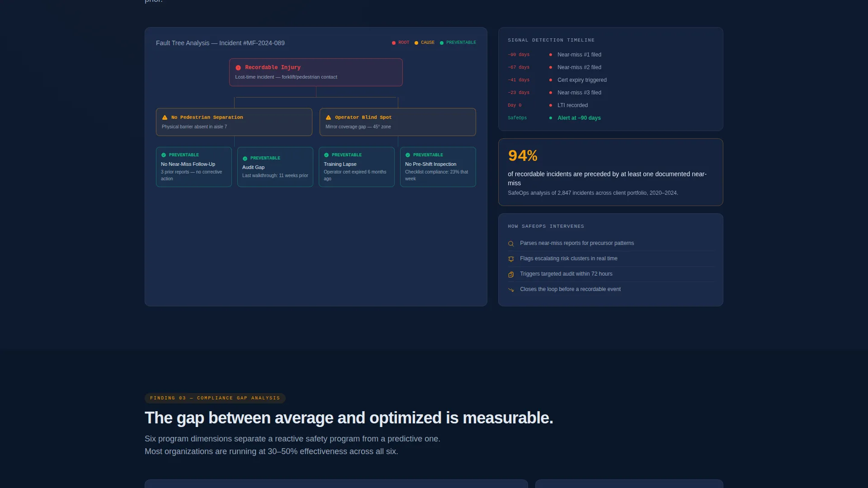The image size is (868, 488).
Task: Click green check icon on Training Lapse card
Action: (x=326, y=155)
